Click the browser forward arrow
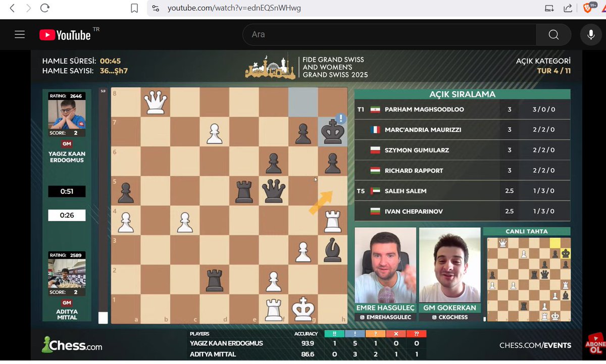The height and width of the screenshot is (364, 606). tap(28, 8)
